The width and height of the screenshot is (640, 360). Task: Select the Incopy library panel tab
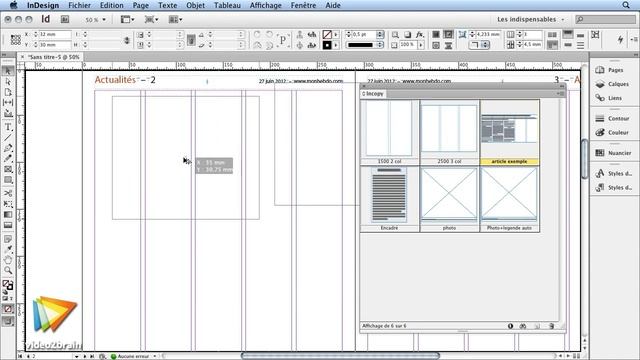(x=373, y=94)
